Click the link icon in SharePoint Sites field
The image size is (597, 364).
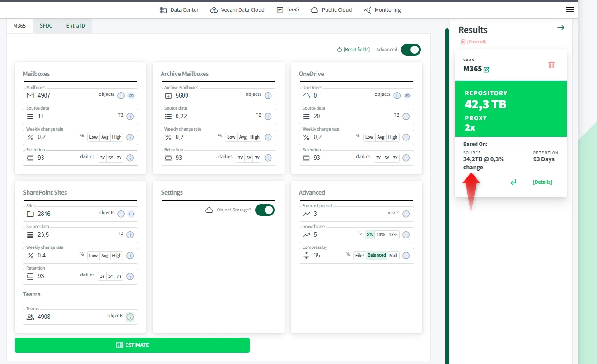[131, 214]
